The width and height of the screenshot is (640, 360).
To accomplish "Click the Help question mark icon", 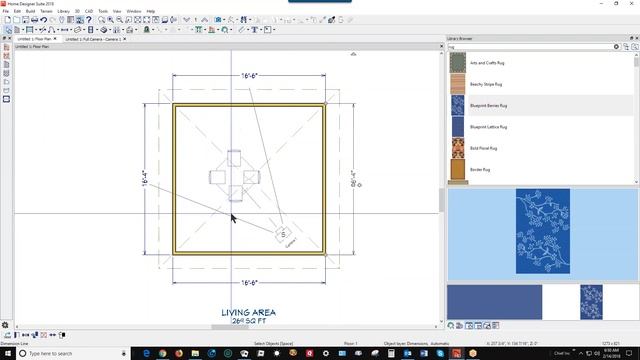I will 89,20.
